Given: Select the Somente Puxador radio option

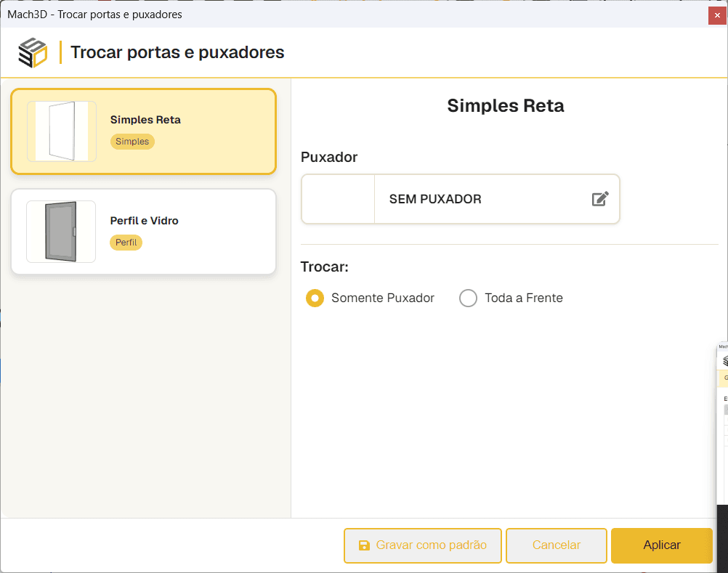Looking at the screenshot, I should tap(315, 298).
